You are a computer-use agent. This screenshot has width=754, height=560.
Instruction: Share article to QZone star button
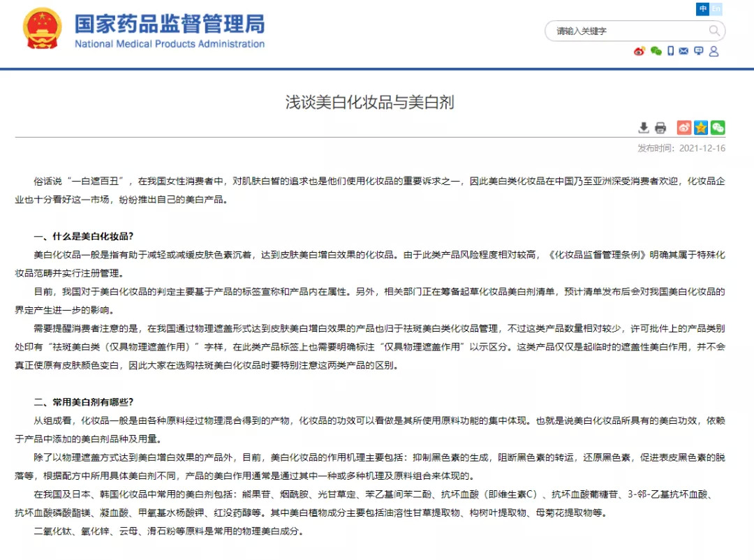[701, 128]
